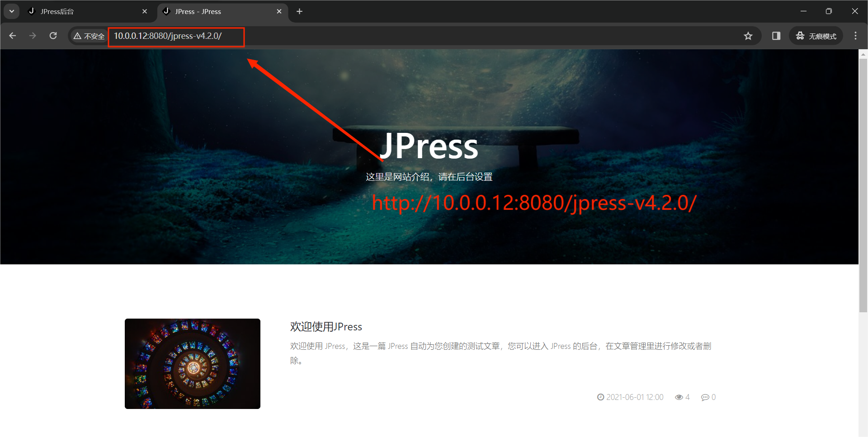Open the 欢迎使用JPress article title
The height and width of the screenshot is (437, 868).
tap(326, 327)
